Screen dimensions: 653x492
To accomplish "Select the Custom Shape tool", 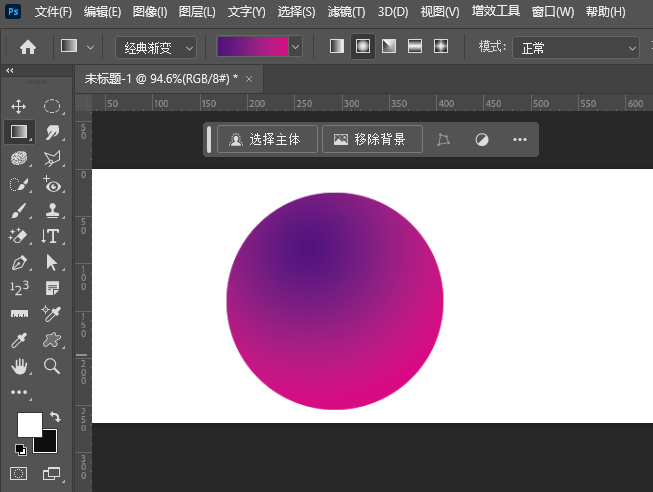I will tap(52, 340).
